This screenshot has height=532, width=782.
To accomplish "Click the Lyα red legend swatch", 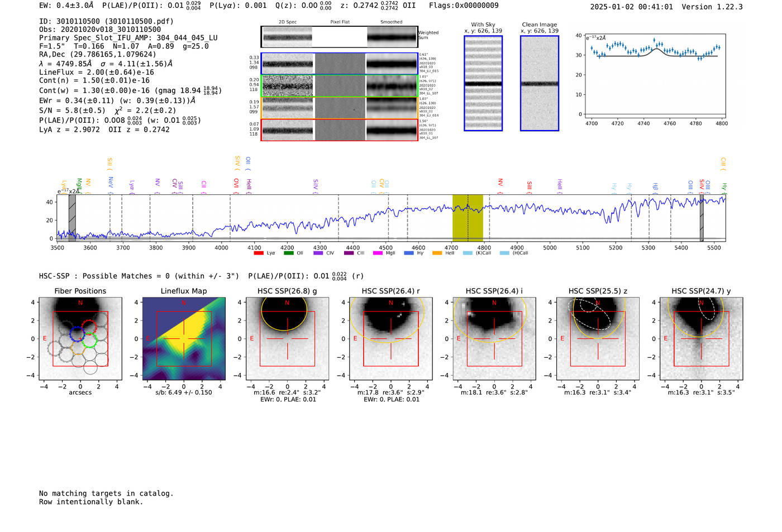I will click(x=259, y=253).
